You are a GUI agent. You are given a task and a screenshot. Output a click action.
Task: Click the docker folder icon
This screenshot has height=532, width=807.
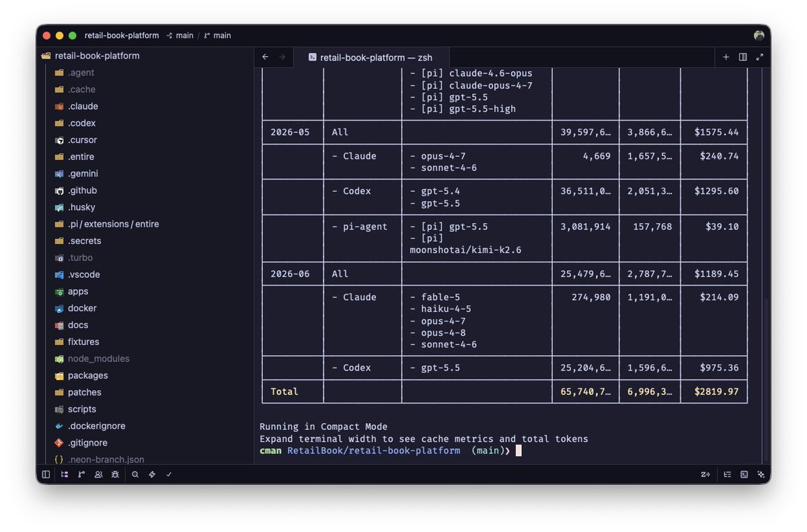[59, 308]
